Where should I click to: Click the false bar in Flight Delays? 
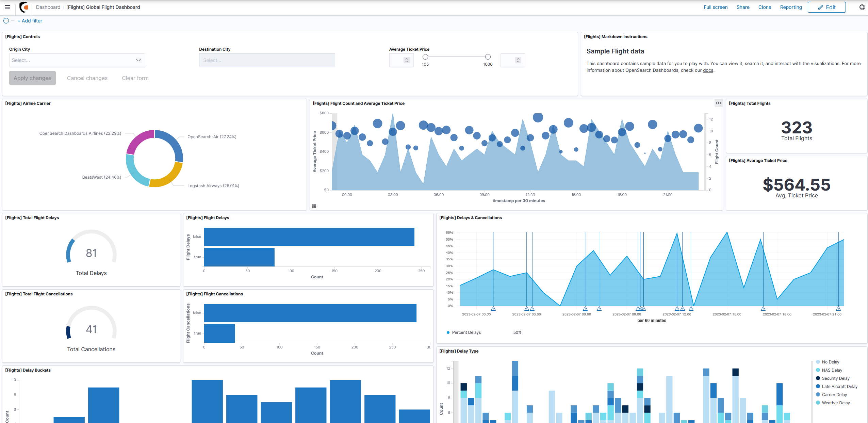tap(309, 237)
